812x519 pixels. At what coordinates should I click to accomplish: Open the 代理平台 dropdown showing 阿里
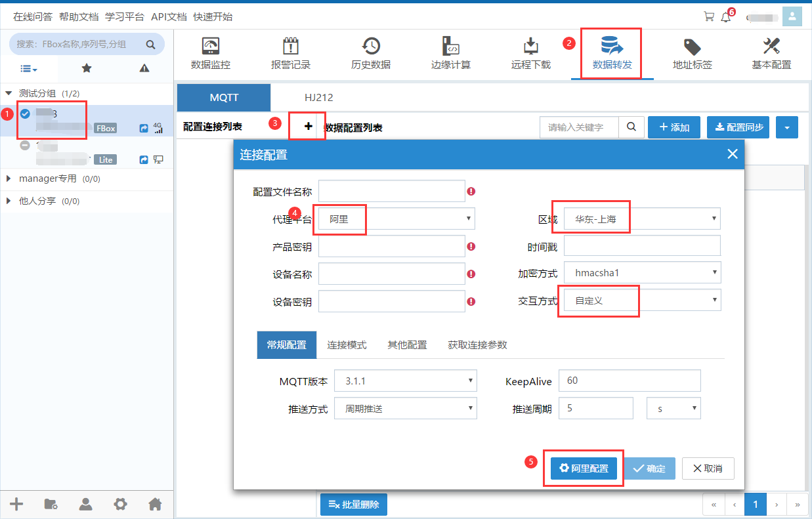[x=396, y=219]
